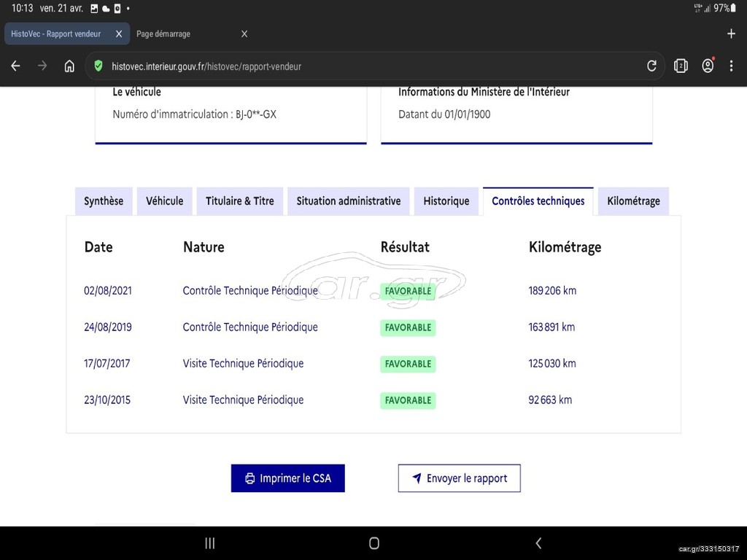This screenshot has height=560, width=747.
Task: Go to the browser home page icon
Action: [69, 66]
